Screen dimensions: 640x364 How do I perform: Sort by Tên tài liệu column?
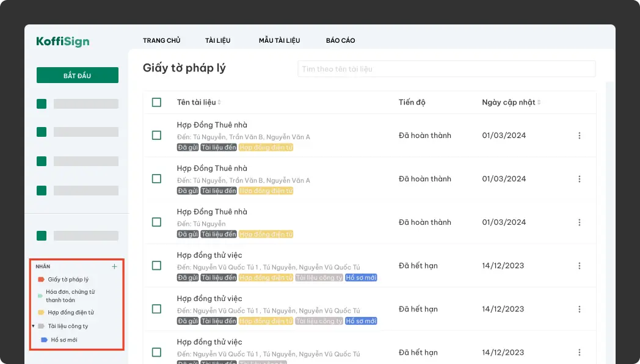click(x=198, y=103)
